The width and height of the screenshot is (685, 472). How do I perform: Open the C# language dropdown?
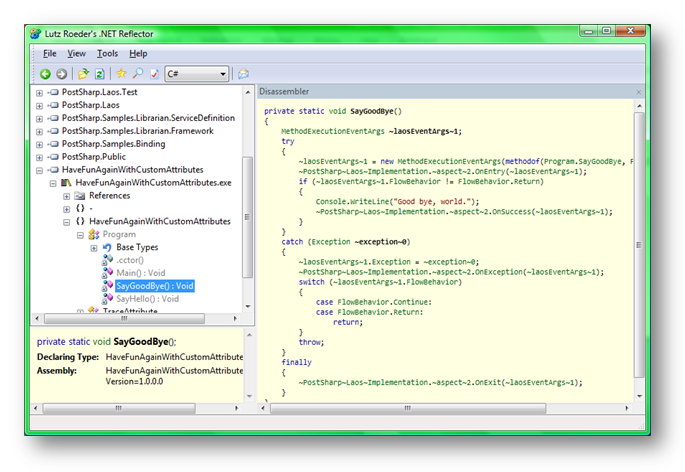pos(197,74)
